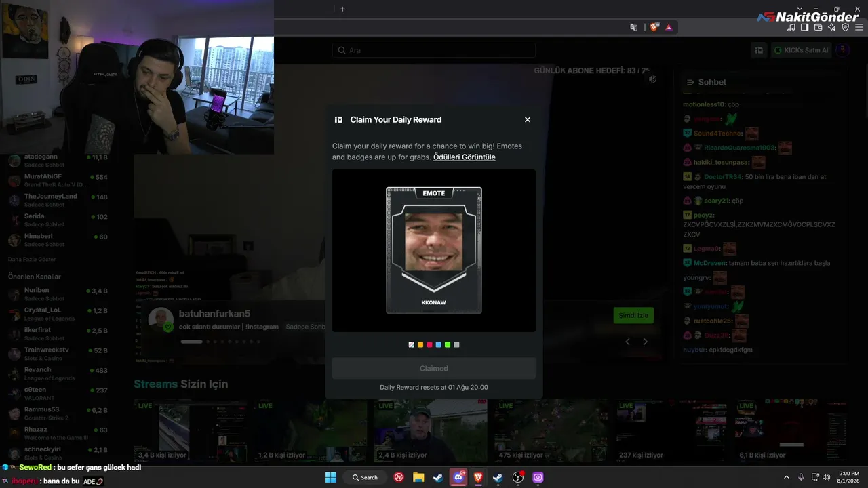Select the red rarity color swatch

(429, 345)
